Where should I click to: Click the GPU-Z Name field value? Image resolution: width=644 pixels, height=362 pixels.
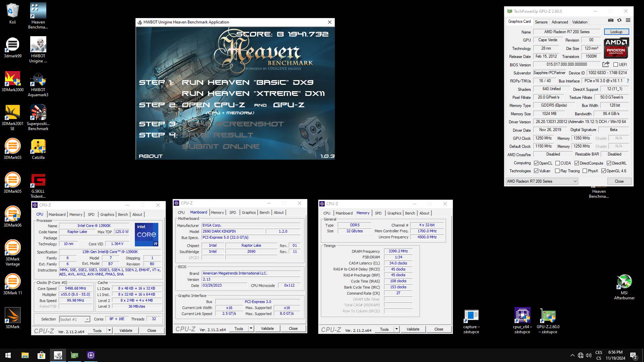[x=567, y=32]
